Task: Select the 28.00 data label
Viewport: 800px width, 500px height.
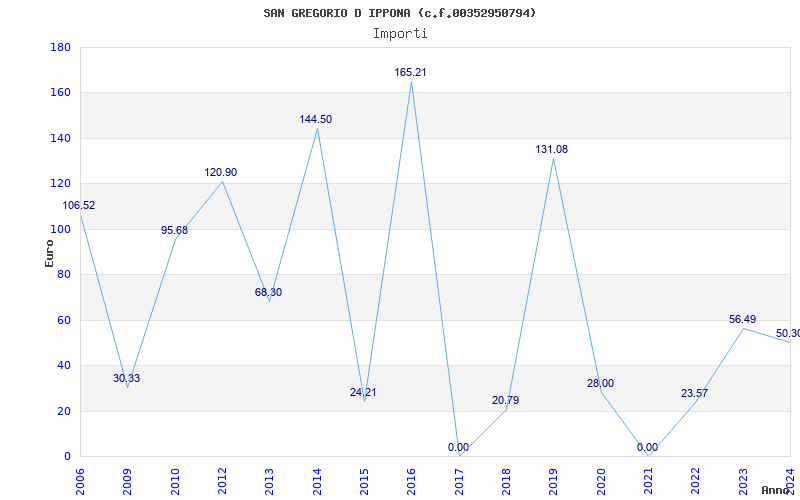Action: tap(601, 384)
